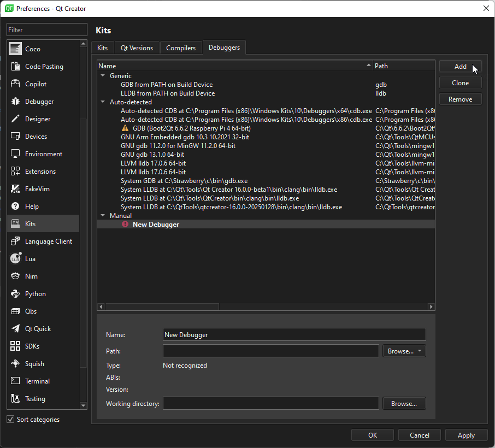Select the Qt Quick paper plane icon
Image resolution: width=495 pixels, height=448 pixels.
click(x=15, y=329)
